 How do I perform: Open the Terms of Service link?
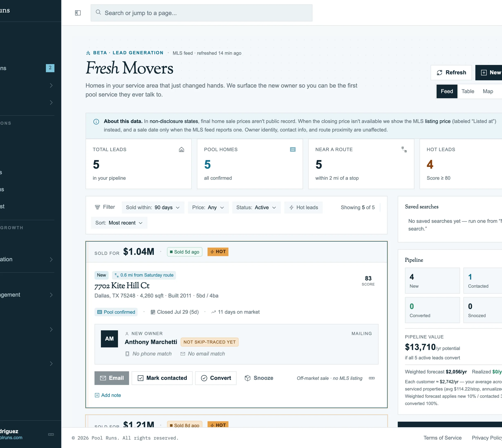(442, 438)
